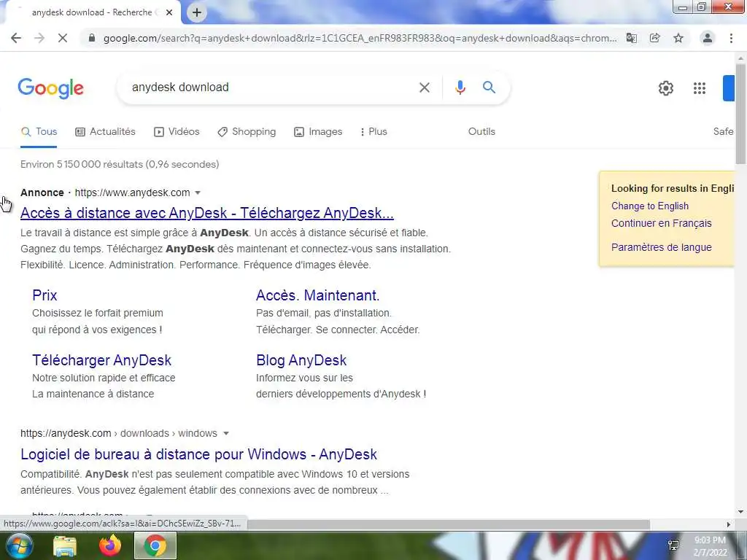This screenshot has width=747, height=560.
Task: Open a new tab with the plus button
Action: click(197, 12)
